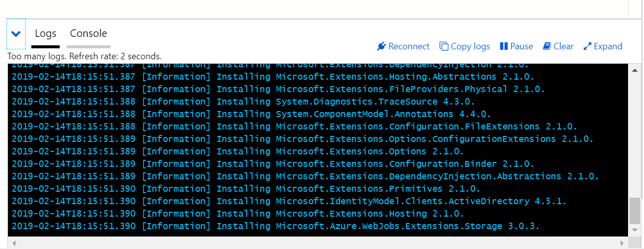
Task: Select the Configuration.Binder 2.1.0 log line
Action: coord(273,164)
